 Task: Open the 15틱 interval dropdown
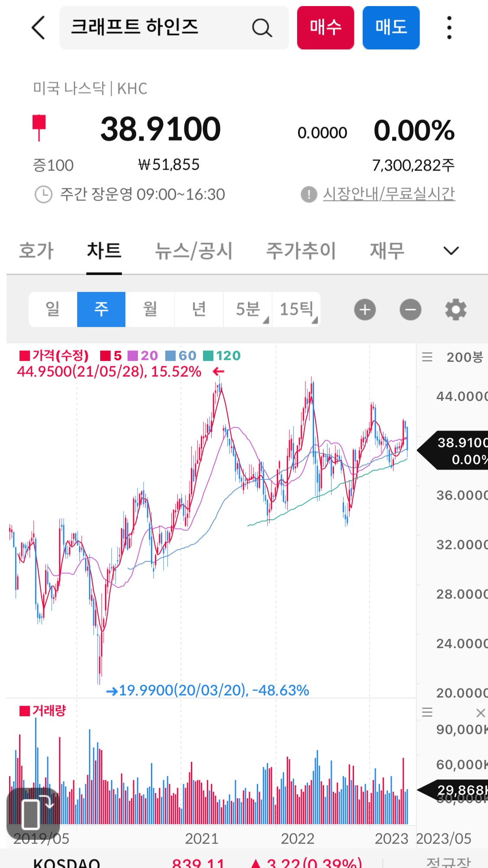[296, 309]
